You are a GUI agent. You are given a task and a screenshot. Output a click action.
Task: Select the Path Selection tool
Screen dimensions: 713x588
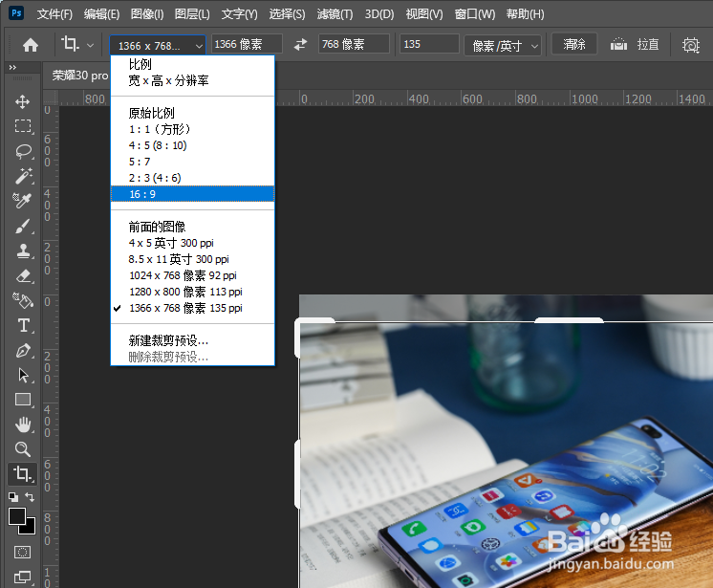click(x=23, y=375)
